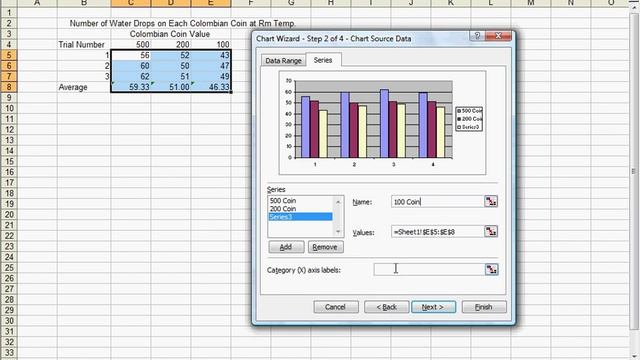Select cell with value 60

point(131,66)
